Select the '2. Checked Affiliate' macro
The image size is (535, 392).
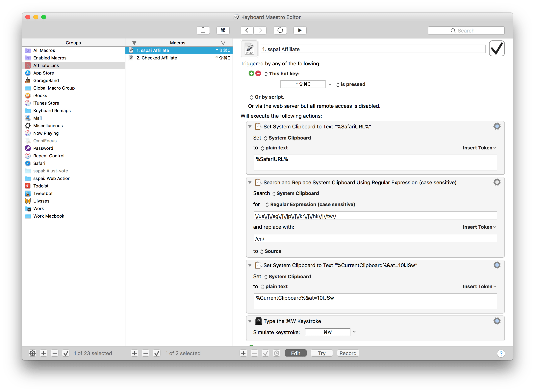[x=157, y=58]
